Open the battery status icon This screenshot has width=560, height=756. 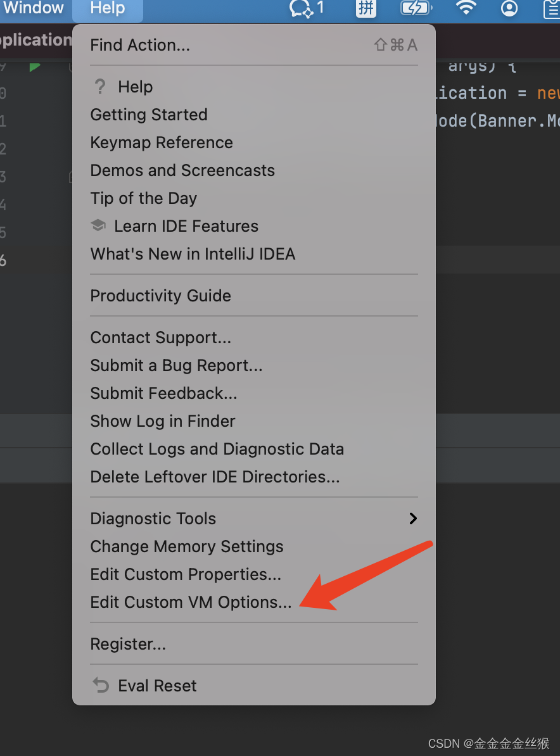tap(416, 8)
